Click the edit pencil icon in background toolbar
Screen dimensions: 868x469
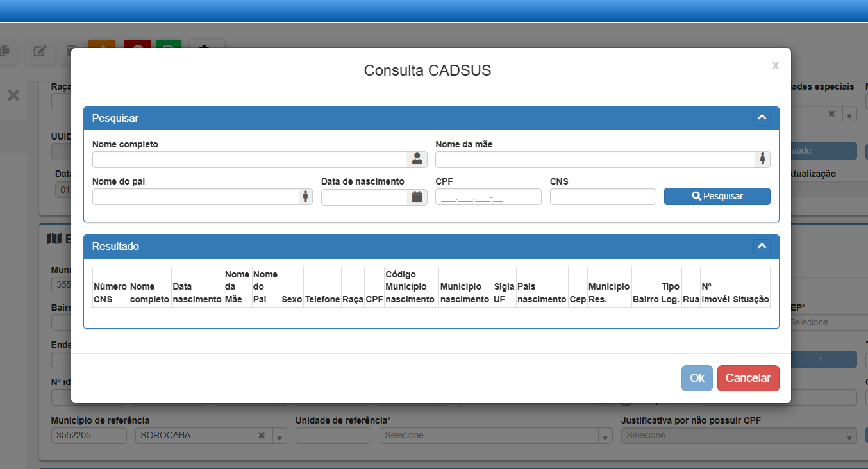pos(40,51)
